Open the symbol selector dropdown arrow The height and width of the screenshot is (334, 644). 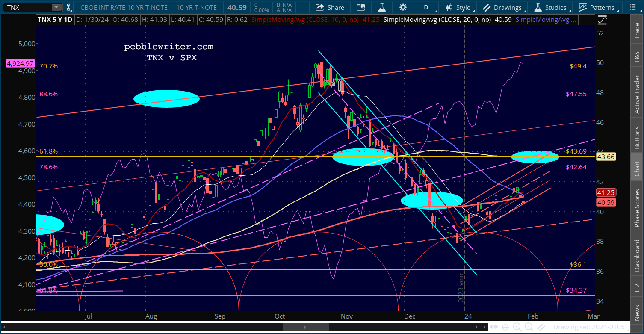click(57, 7)
